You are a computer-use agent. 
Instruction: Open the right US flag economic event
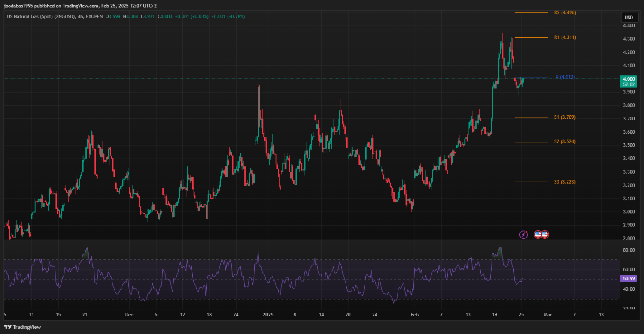544,235
